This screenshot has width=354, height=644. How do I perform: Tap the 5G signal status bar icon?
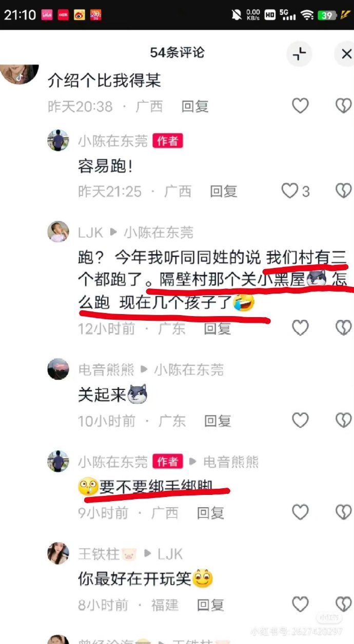click(289, 14)
